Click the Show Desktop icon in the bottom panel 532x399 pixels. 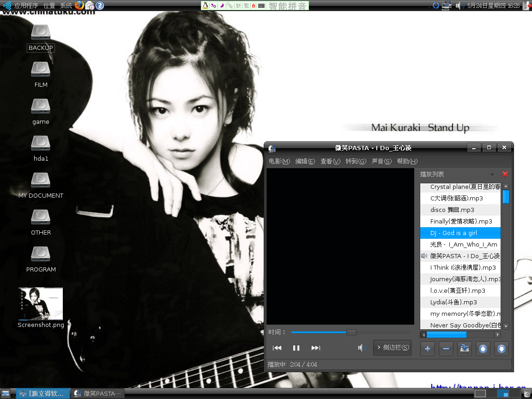tap(6, 393)
